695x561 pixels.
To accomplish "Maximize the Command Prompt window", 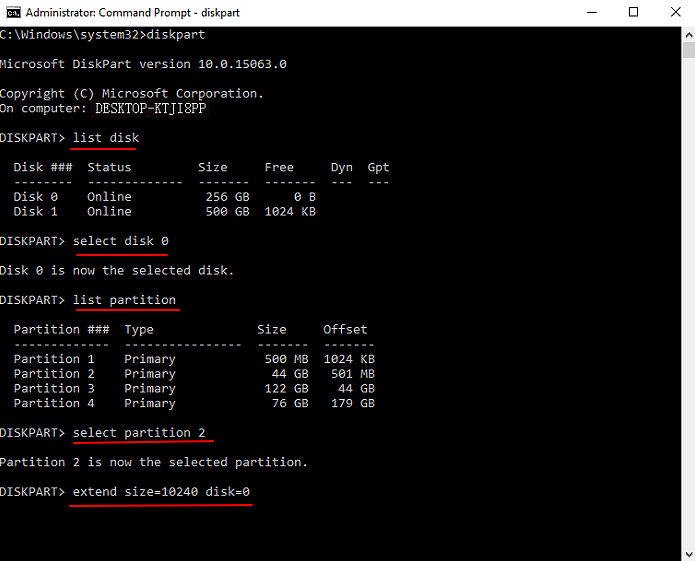I will point(633,12).
